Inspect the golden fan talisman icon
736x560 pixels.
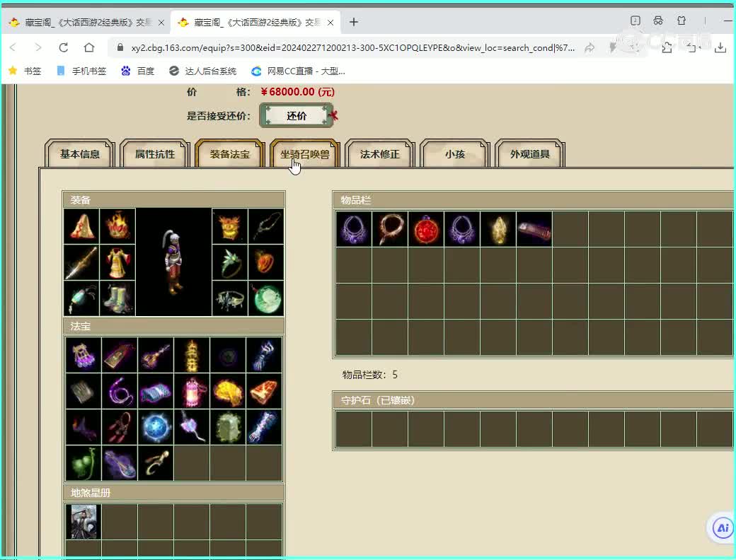tap(228, 391)
